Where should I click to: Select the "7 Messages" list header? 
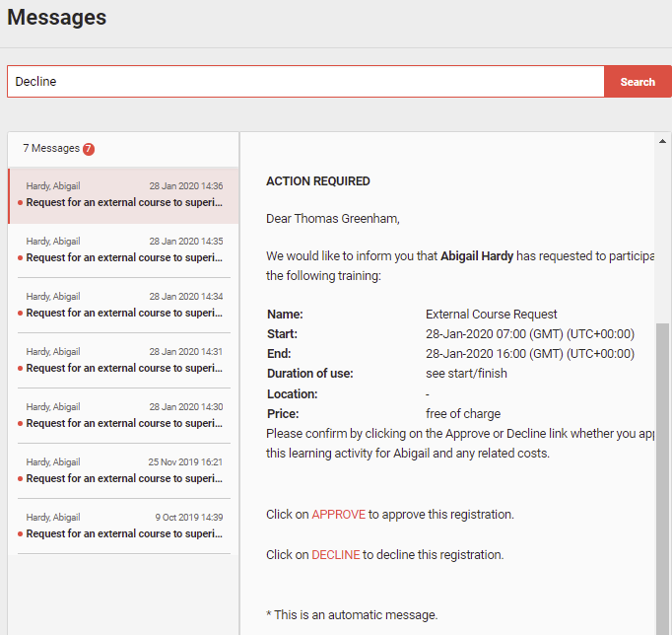[51, 149]
